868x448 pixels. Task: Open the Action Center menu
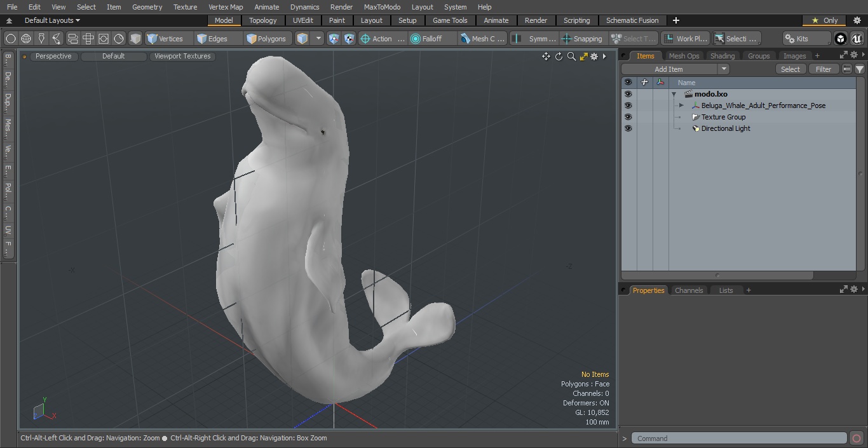[383, 39]
